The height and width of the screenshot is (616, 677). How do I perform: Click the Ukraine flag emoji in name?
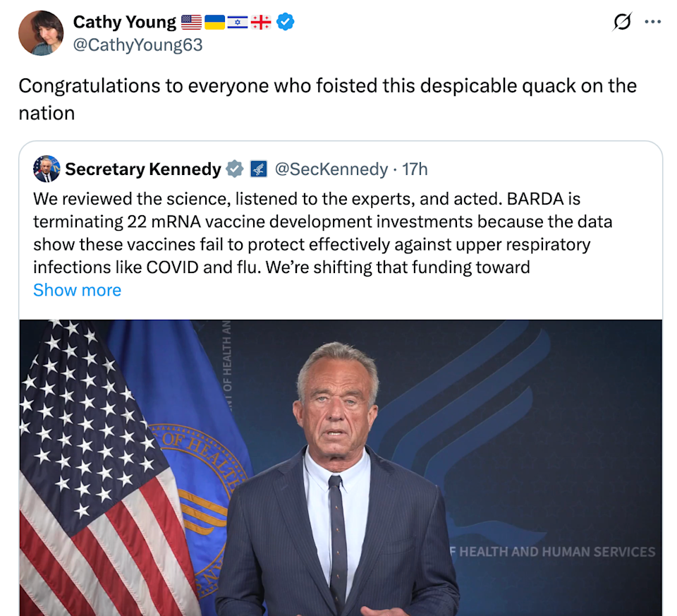pos(214,23)
